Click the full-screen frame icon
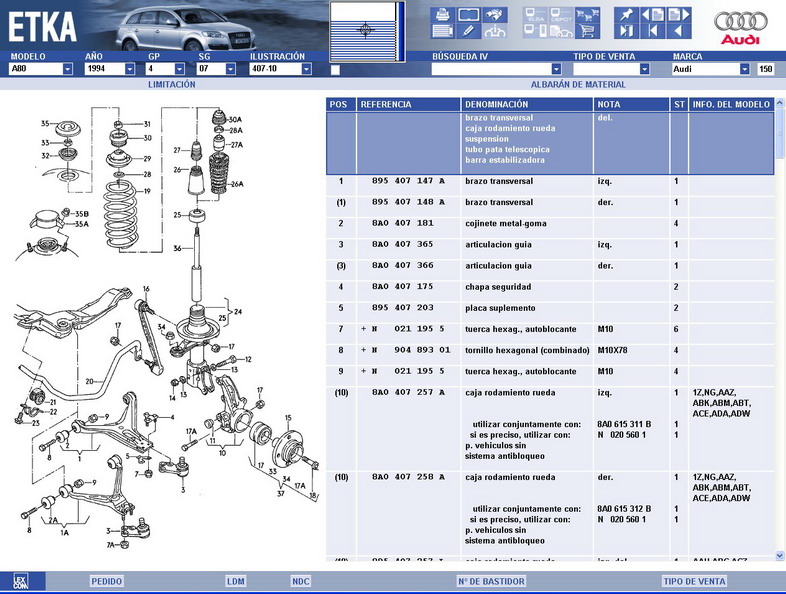Viewport: 786px width, 594px height. (x=468, y=15)
